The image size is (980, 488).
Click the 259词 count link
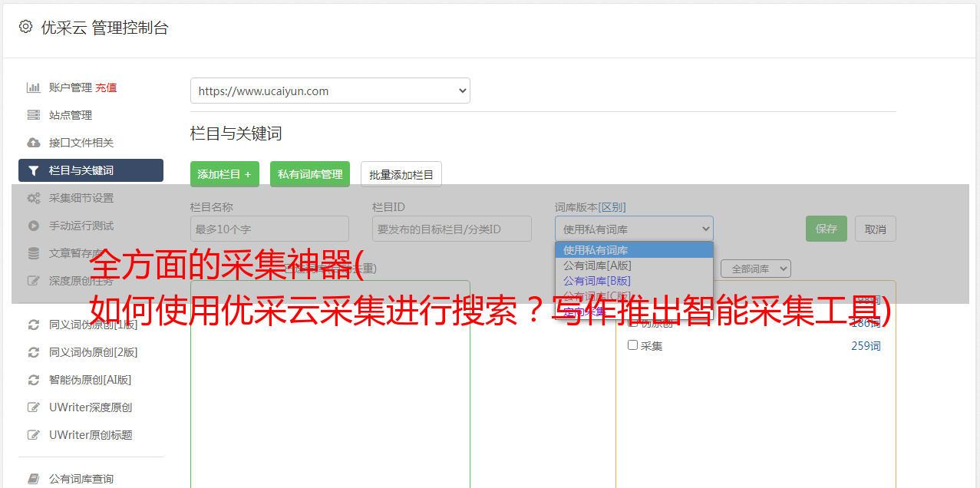[866, 346]
